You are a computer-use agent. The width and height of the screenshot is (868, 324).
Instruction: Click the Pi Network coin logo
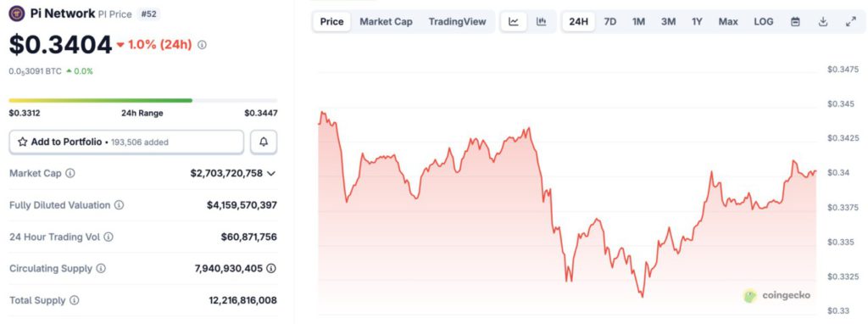(x=17, y=14)
